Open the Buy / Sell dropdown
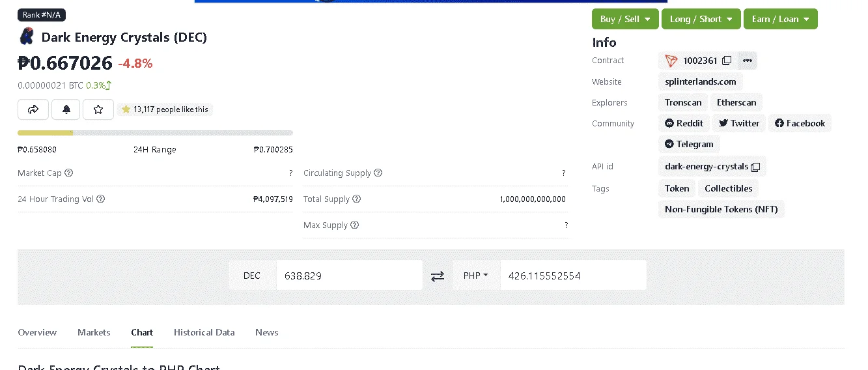Image resolution: width=868 pixels, height=370 pixels. (625, 19)
